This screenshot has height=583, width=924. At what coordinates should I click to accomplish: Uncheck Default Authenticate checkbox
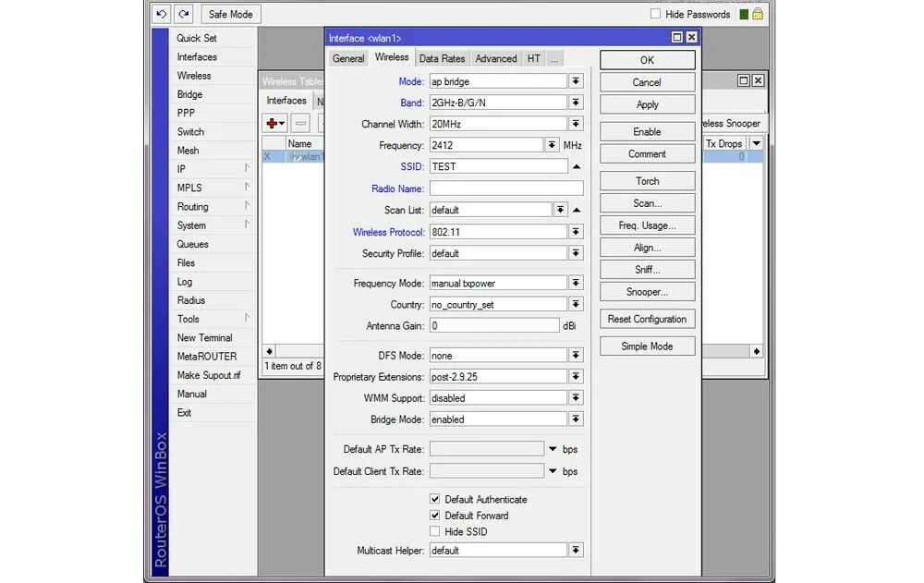coord(435,499)
